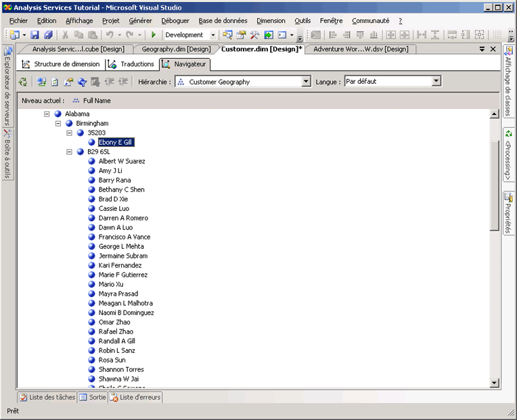Open the Boîte à outils side panel
Screen dimensions: 517x420
[7, 154]
